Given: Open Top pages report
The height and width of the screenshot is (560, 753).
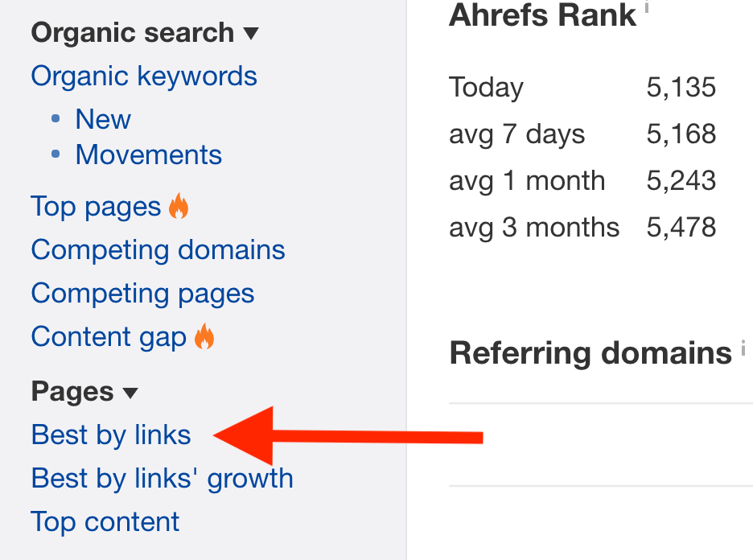Looking at the screenshot, I should click(96, 207).
